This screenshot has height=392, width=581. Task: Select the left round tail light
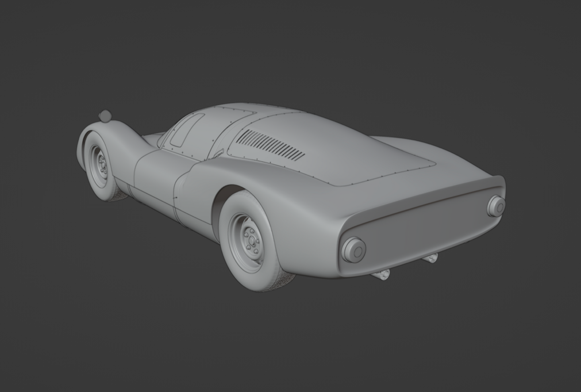click(354, 249)
